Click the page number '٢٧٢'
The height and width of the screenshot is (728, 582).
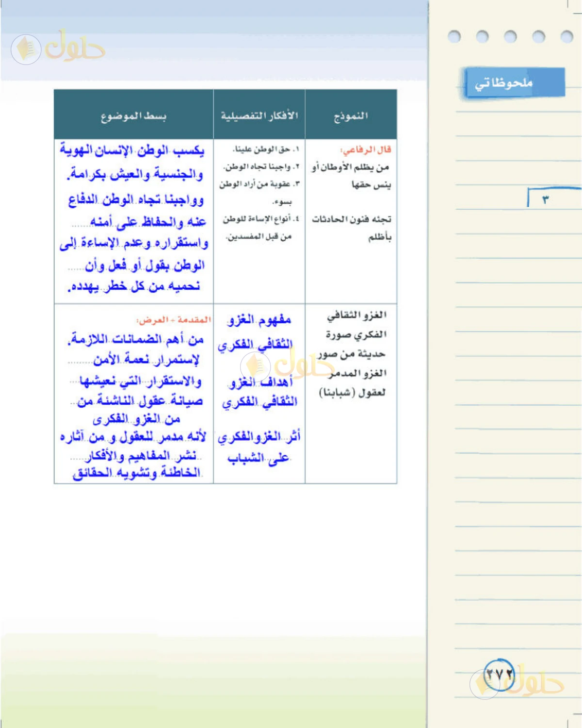(x=500, y=675)
